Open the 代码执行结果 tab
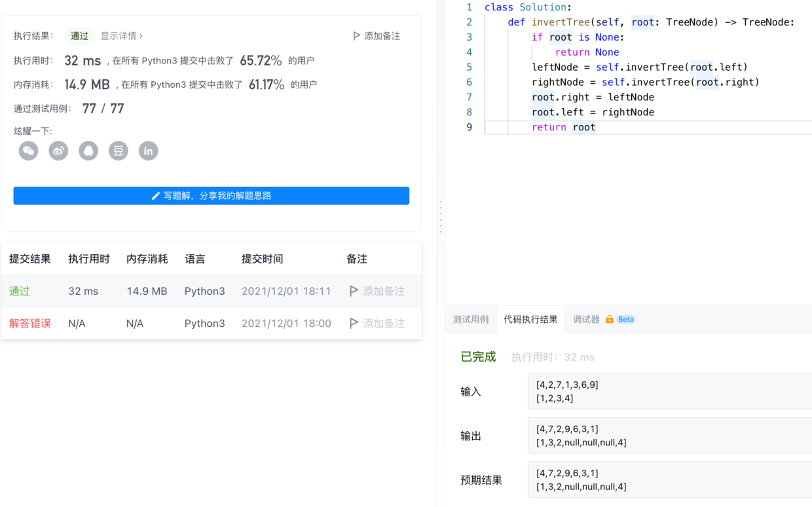The height and width of the screenshot is (507, 812). (x=530, y=320)
